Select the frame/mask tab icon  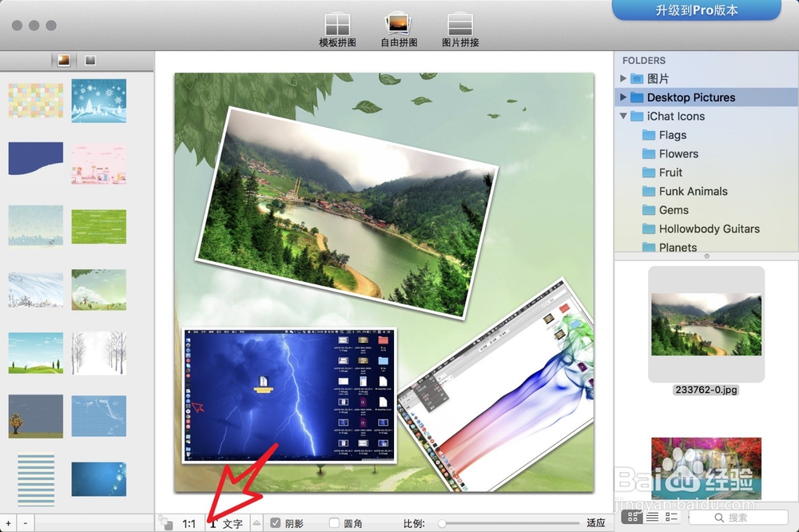click(x=90, y=60)
